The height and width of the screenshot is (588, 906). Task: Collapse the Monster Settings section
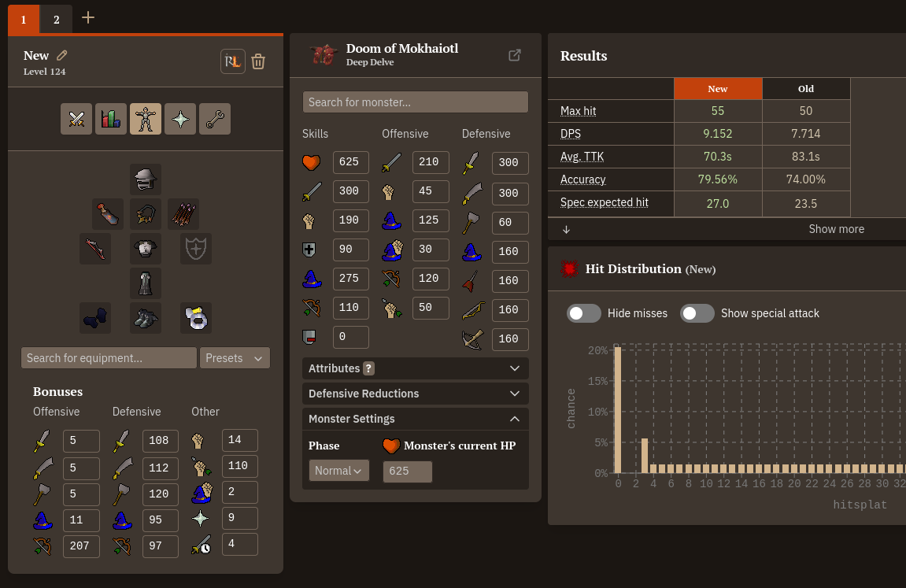pyautogui.click(x=416, y=419)
